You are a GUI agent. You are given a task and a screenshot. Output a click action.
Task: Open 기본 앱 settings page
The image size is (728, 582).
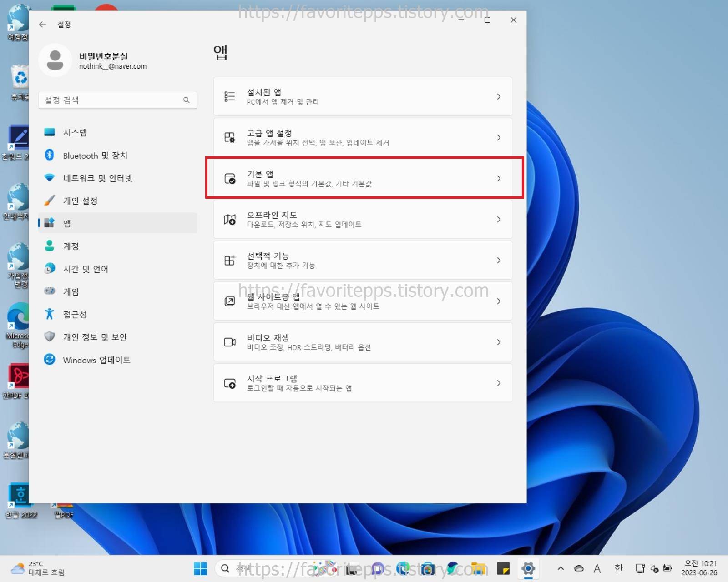tap(363, 178)
